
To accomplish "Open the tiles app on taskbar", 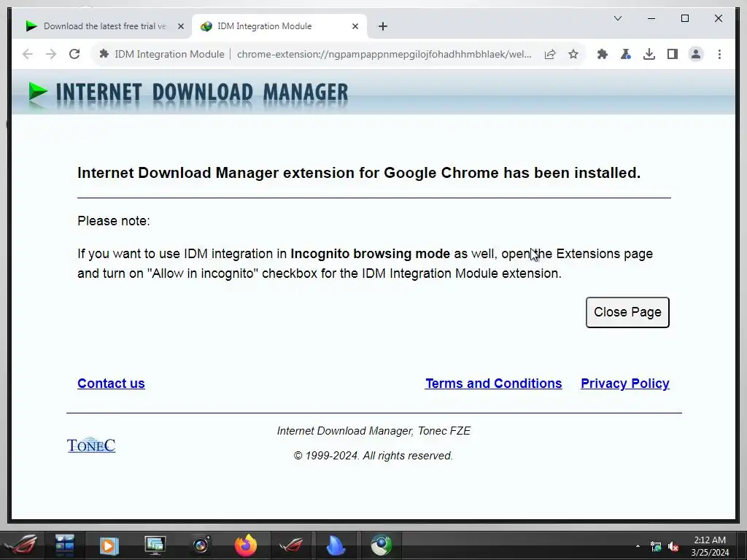I will click(64, 545).
